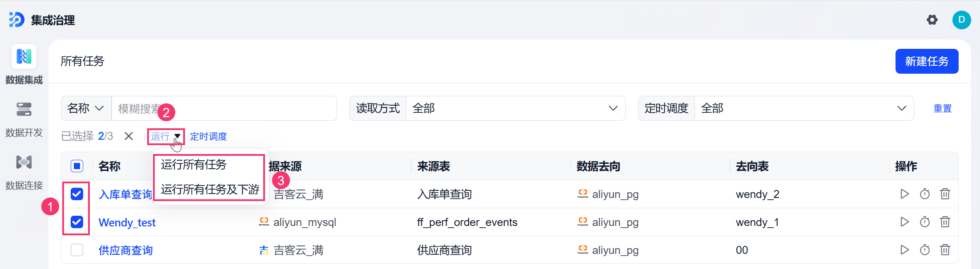Open schedule timer for 入库单查询 row
The height and width of the screenshot is (269, 980).
(925, 194)
